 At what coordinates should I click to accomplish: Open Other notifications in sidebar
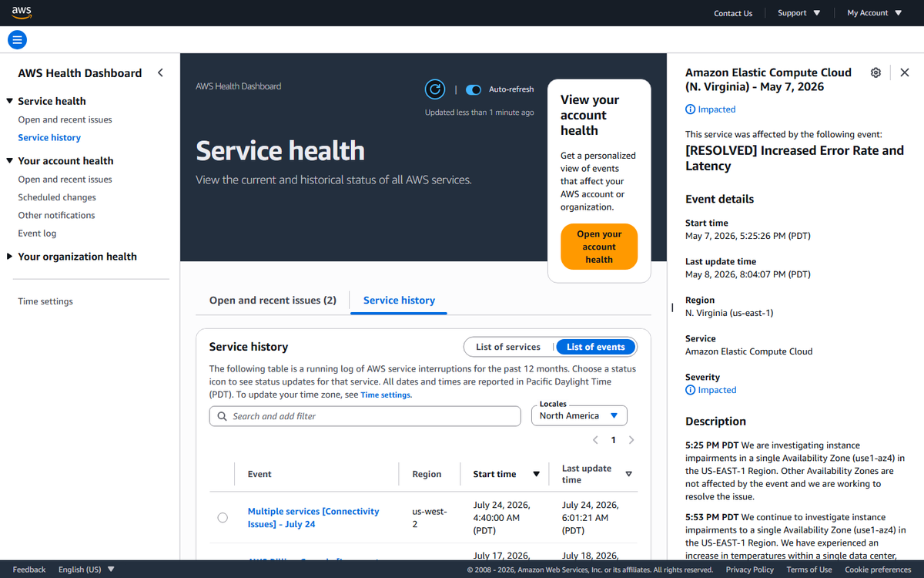pyautogui.click(x=56, y=216)
